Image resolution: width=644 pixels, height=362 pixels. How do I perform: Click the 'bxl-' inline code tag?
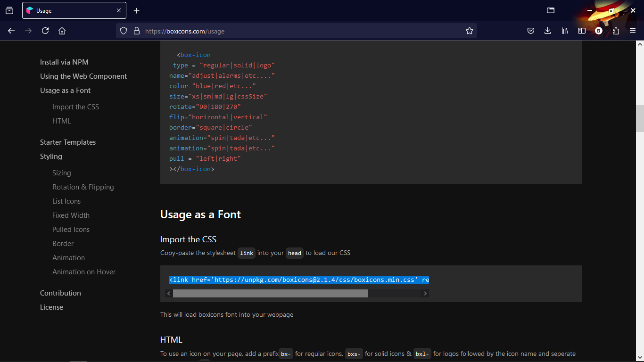point(422,354)
